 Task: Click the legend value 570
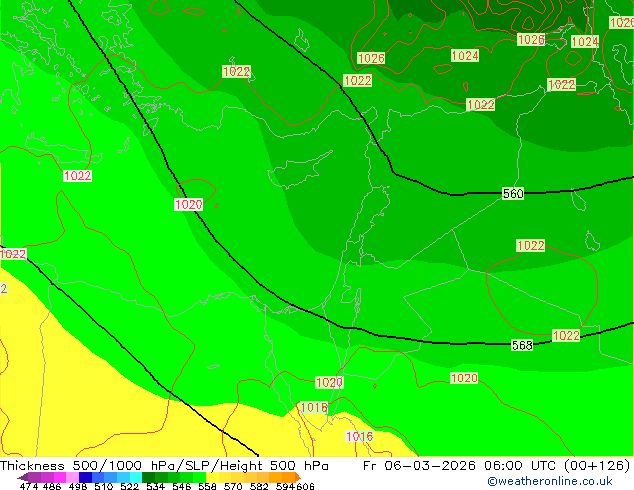[233, 486]
